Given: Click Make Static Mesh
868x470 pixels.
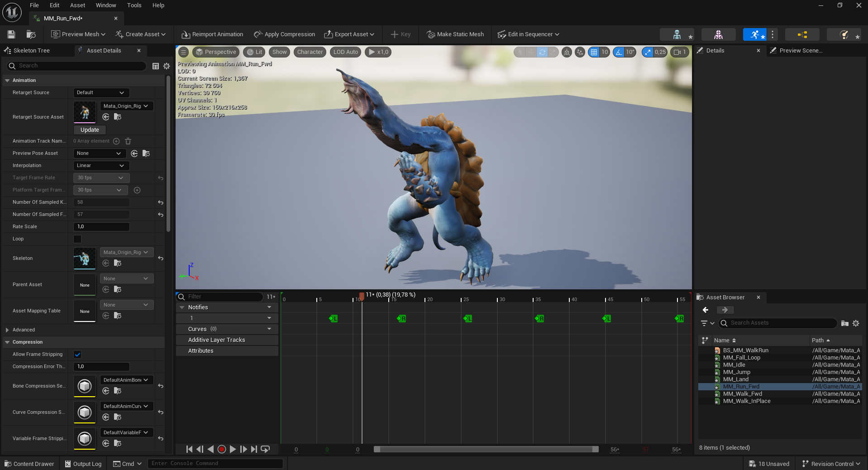Looking at the screenshot, I should coord(455,34).
